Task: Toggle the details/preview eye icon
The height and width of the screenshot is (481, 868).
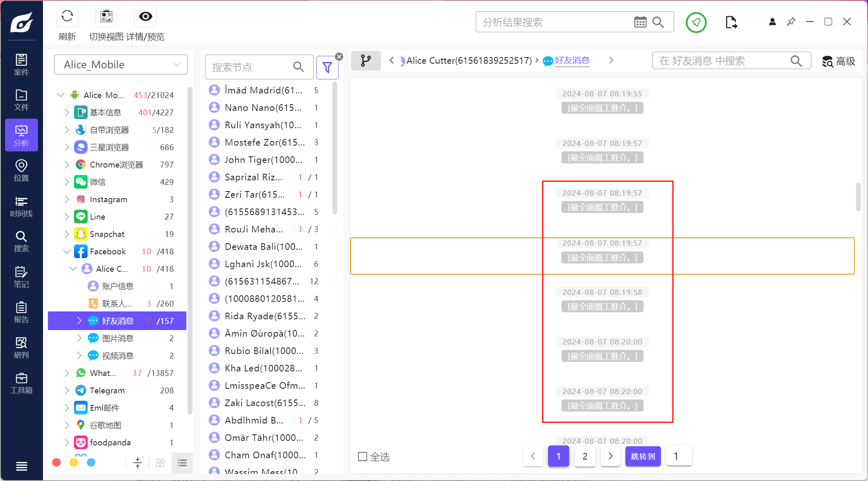Action: [145, 17]
